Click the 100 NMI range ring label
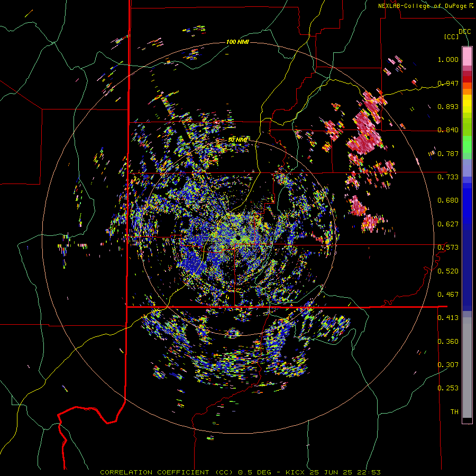476x476 pixels. [237, 42]
